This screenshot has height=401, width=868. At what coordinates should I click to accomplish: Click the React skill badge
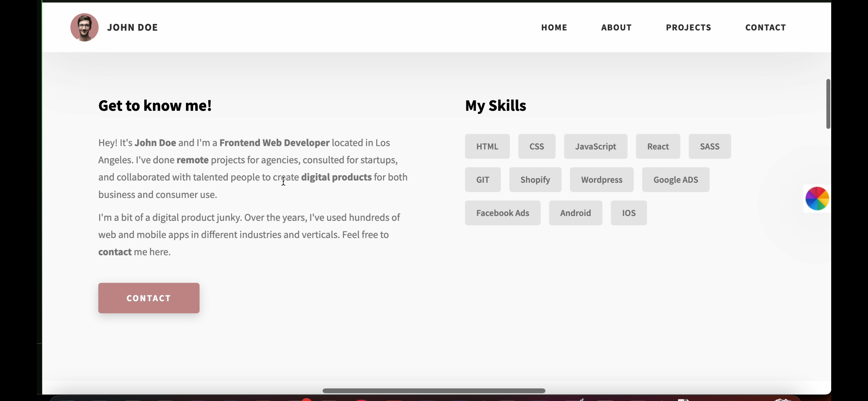657,146
